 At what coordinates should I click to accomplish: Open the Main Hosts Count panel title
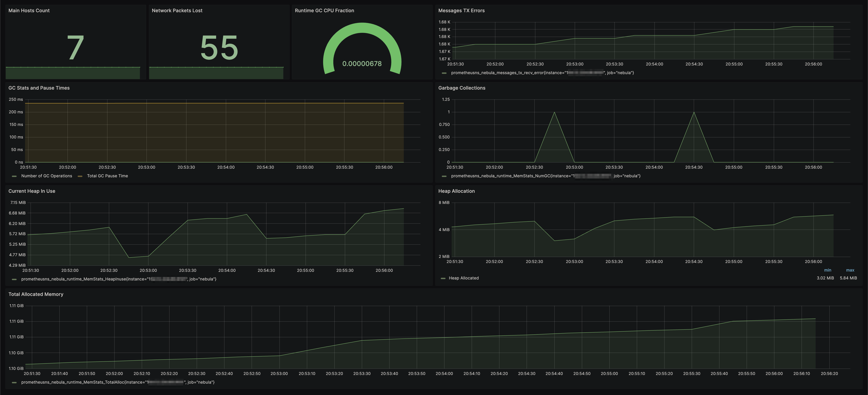point(29,11)
